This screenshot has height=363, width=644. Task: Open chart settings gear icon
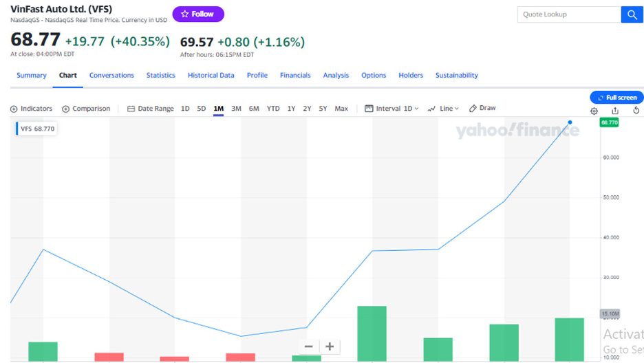[x=594, y=111]
